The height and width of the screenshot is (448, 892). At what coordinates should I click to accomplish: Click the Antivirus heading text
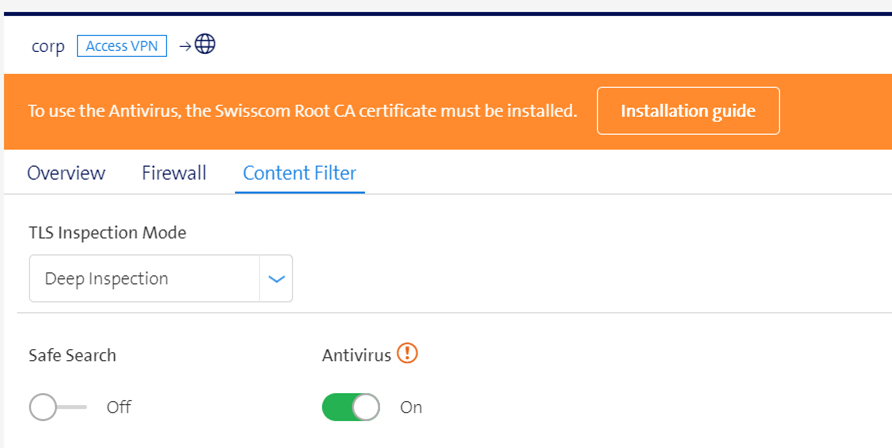357,355
